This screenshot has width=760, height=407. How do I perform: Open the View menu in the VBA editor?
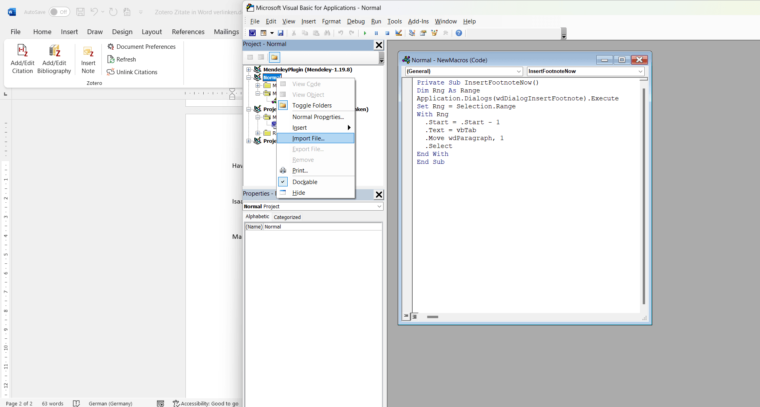coord(288,21)
